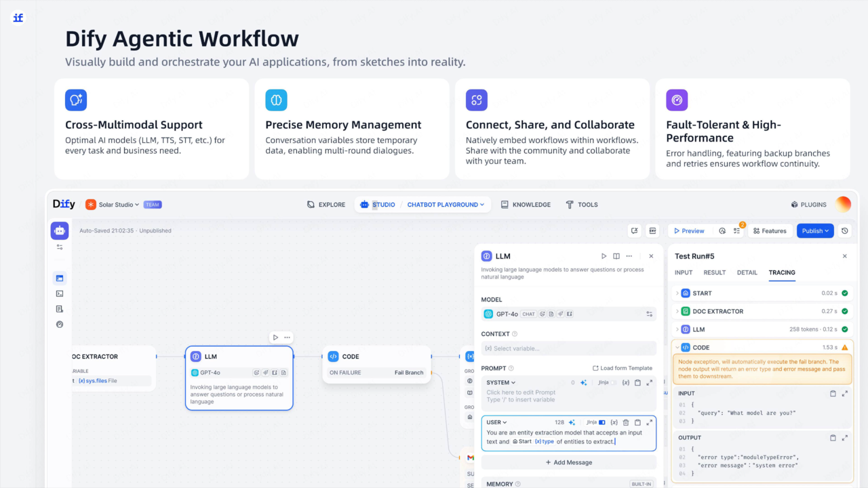The height and width of the screenshot is (488, 868).
Task: Delete the USER prompt message via trash icon
Action: 626,422
